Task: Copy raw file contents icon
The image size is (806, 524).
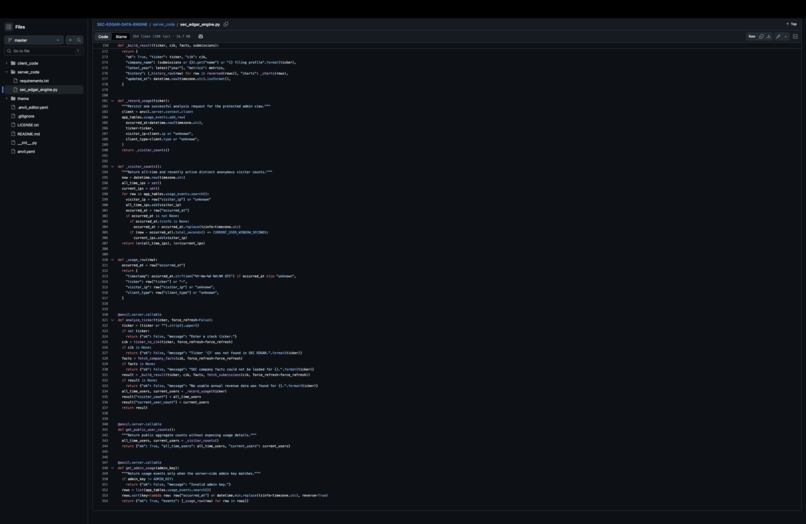Action: point(761,37)
